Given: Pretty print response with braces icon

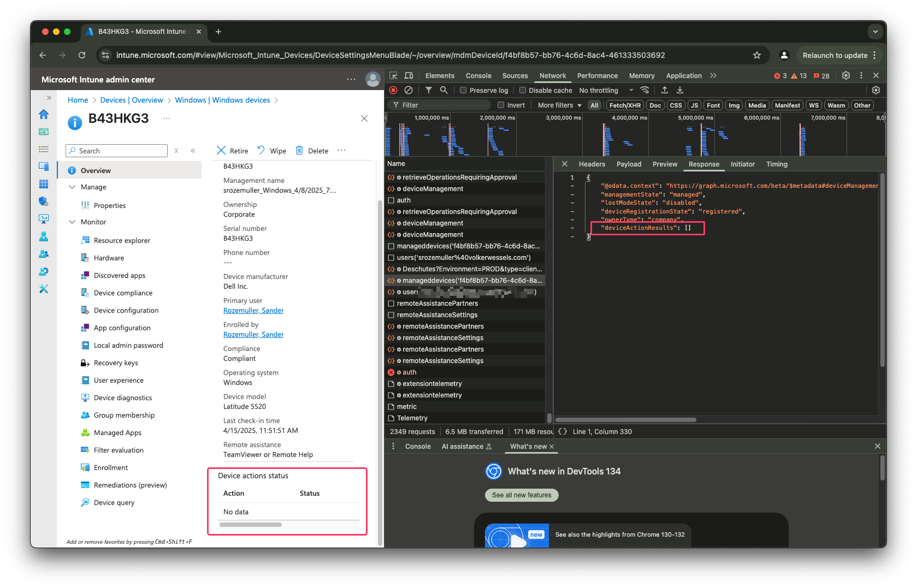Looking at the screenshot, I should (562, 431).
